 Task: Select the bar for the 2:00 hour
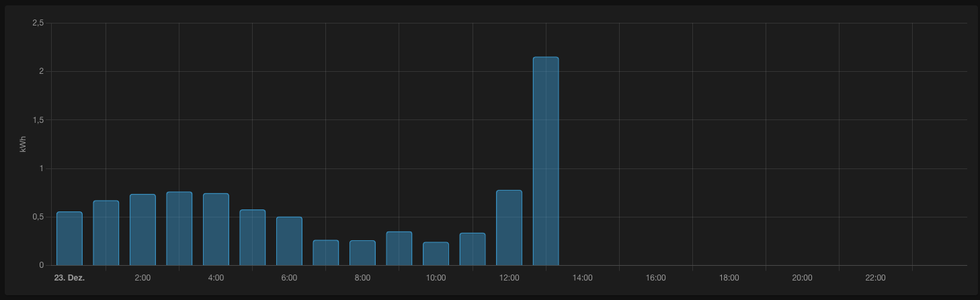point(142,230)
